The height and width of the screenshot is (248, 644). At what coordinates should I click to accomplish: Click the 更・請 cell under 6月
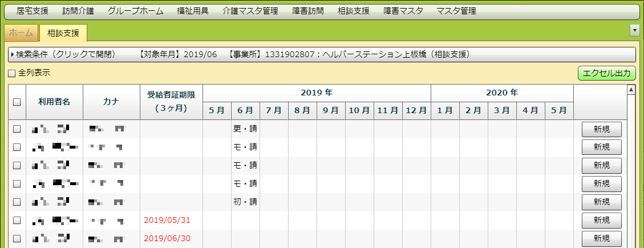pos(245,129)
